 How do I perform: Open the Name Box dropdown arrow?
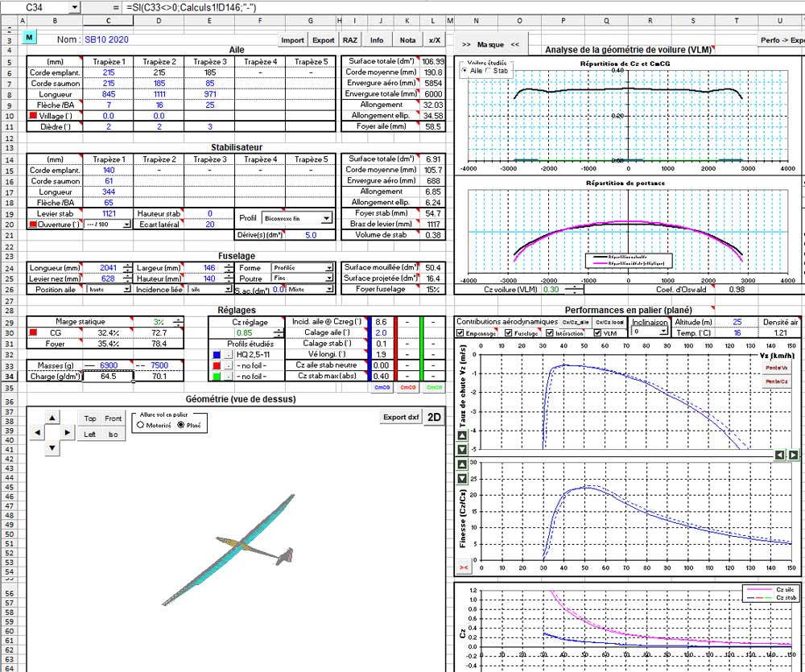75,7
